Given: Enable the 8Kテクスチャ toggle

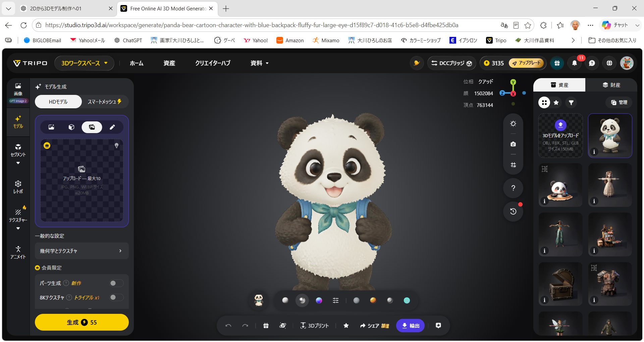Looking at the screenshot, I should click(x=116, y=297).
